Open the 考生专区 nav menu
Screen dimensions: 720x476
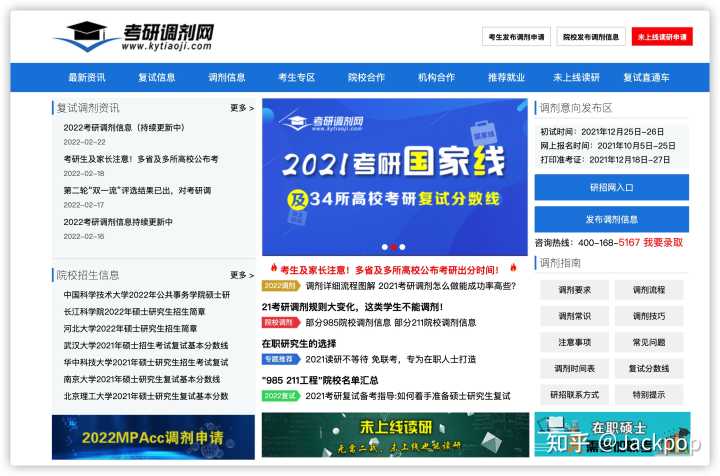coord(296,78)
